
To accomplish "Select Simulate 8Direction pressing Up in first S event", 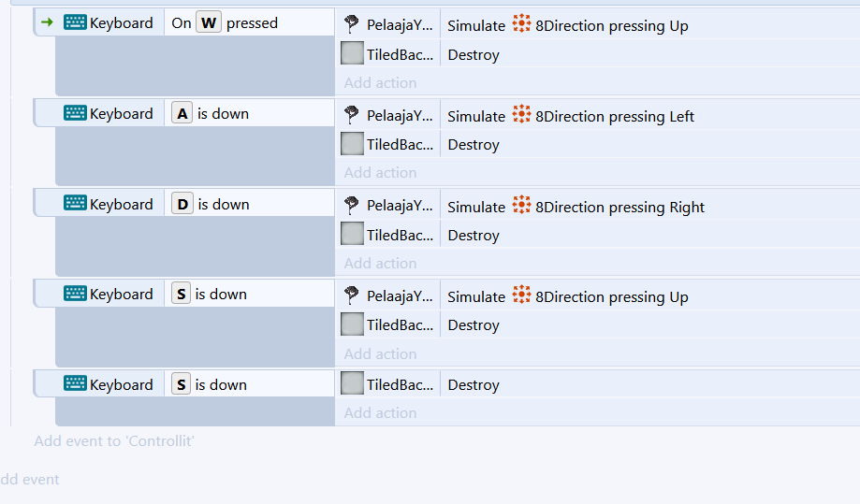I will 568,297.
